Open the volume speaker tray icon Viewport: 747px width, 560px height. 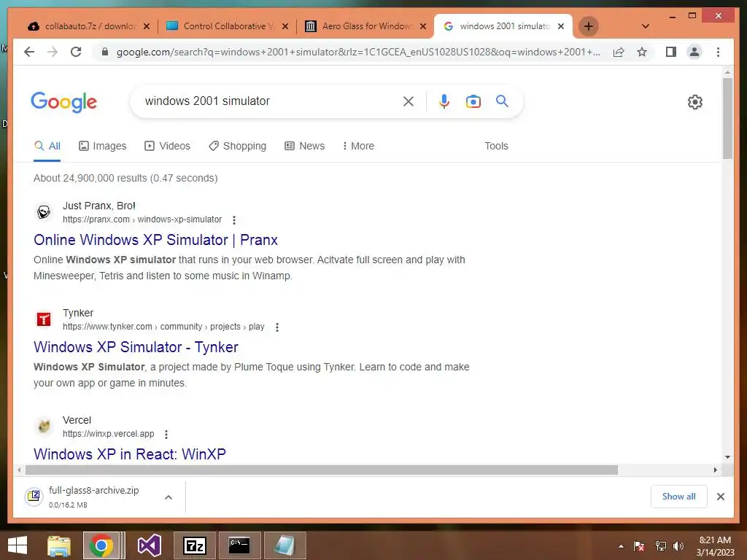tap(678, 546)
